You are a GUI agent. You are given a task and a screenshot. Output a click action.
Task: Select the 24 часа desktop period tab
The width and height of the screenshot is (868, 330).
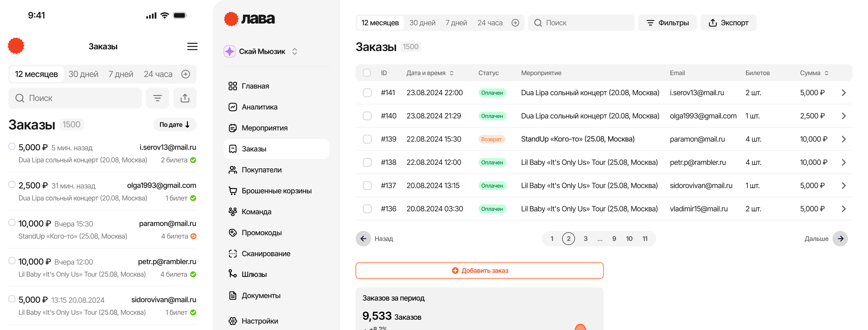pos(489,23)
